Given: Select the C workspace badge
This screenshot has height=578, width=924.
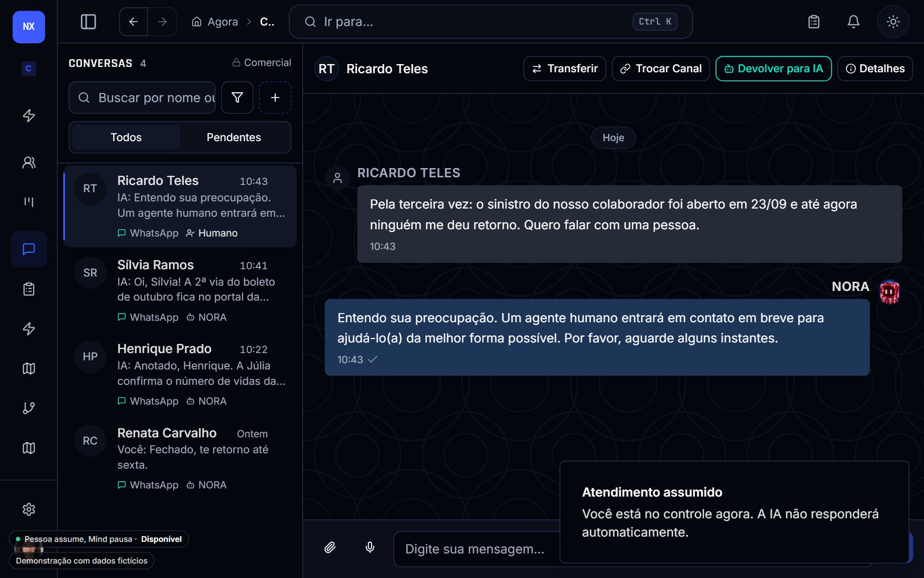Looking at the screenshot, I should [28, 68].
